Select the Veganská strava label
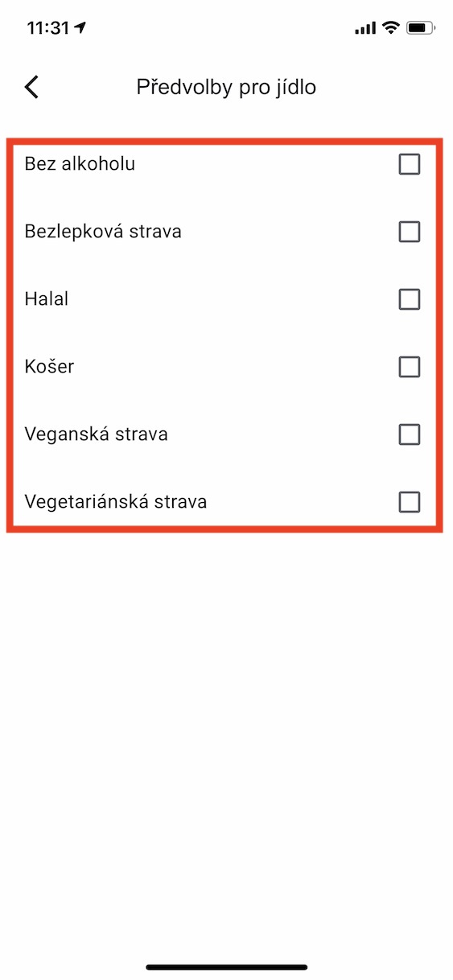 97,434
